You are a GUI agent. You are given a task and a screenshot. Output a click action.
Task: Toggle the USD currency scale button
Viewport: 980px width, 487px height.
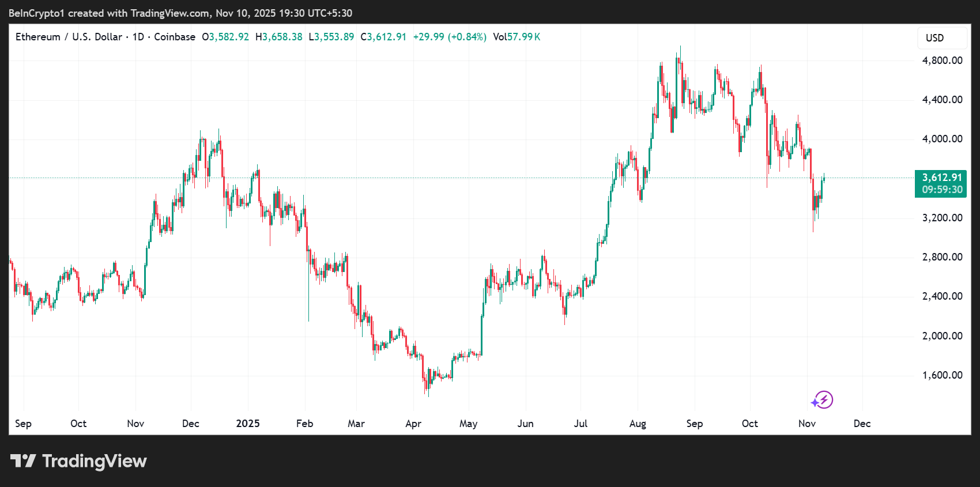pyautogui.click(x=941, y=37)
